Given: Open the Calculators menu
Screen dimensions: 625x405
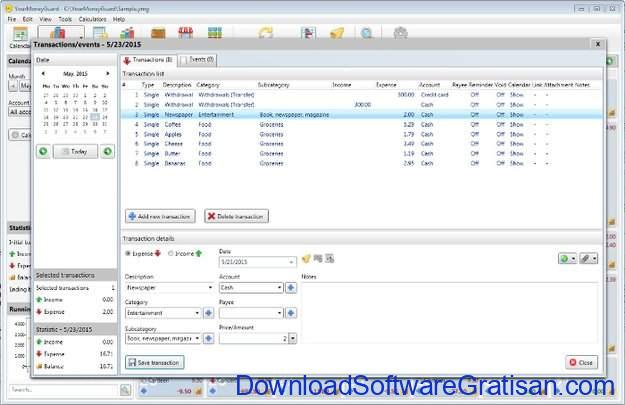Looking at the screenshot, I should (92, 19).
